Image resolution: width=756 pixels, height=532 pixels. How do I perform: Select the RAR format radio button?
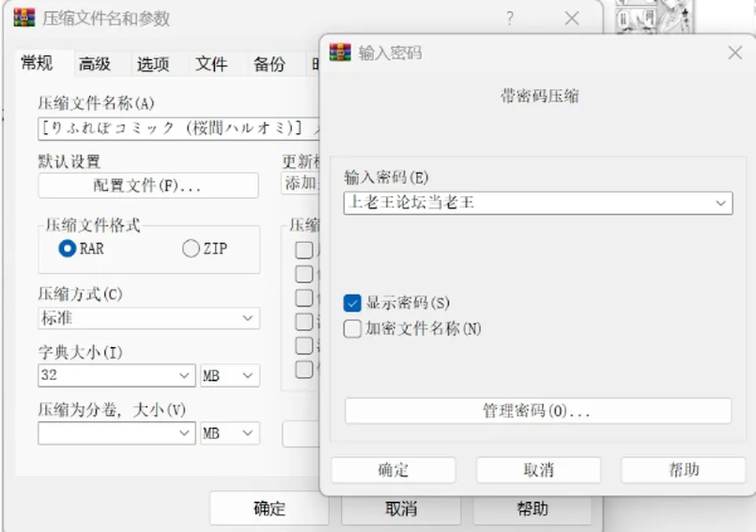(x=68, y=249)
